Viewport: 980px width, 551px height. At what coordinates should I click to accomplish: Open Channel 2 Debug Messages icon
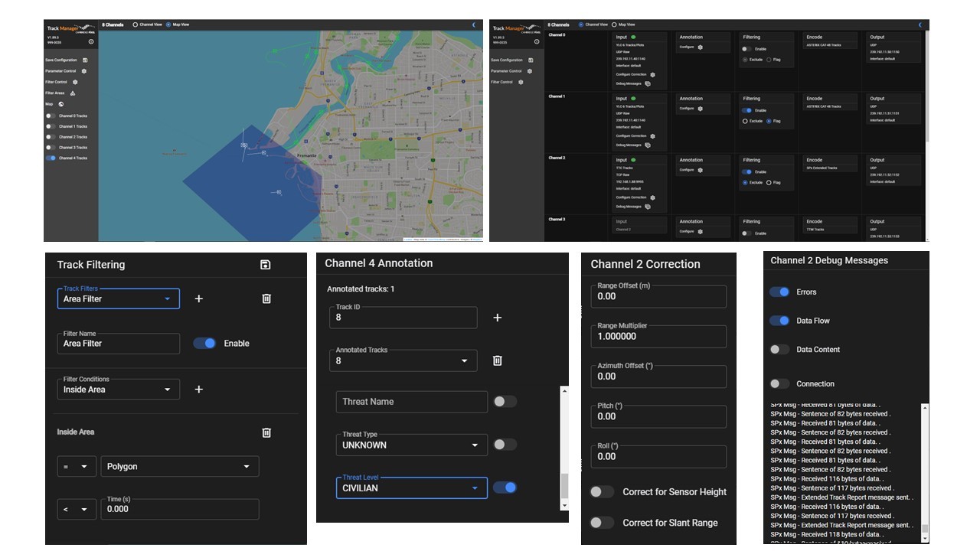pyautogui.click(x=648, y=207)
